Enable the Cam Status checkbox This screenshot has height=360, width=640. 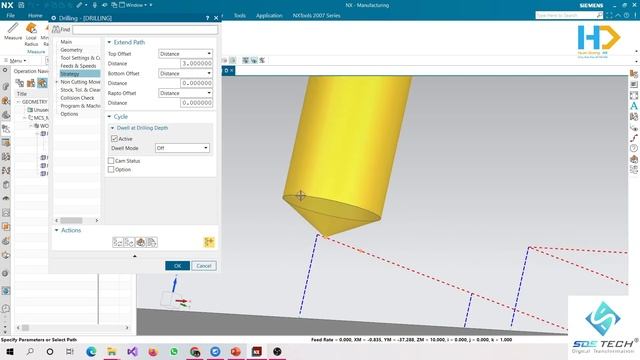tap(111, 161)
